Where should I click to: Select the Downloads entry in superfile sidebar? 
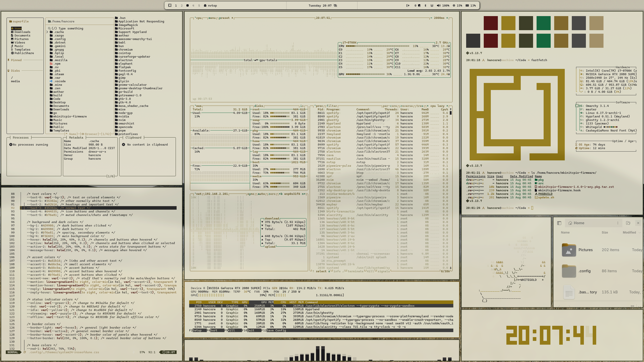22,32
